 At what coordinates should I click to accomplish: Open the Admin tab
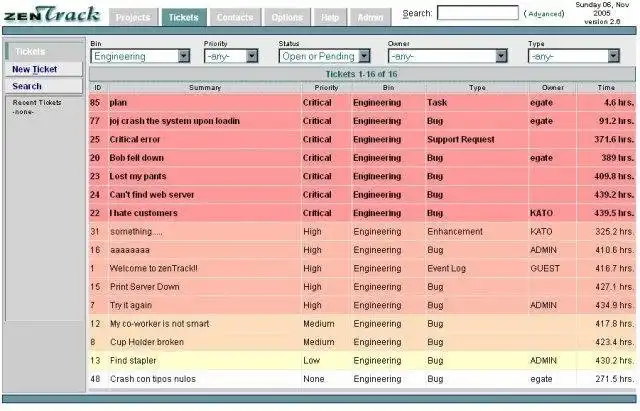[370, 18]
